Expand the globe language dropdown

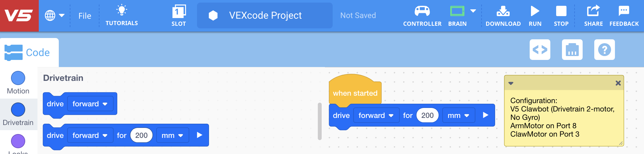pyautogui.click(x=54, y=15)
